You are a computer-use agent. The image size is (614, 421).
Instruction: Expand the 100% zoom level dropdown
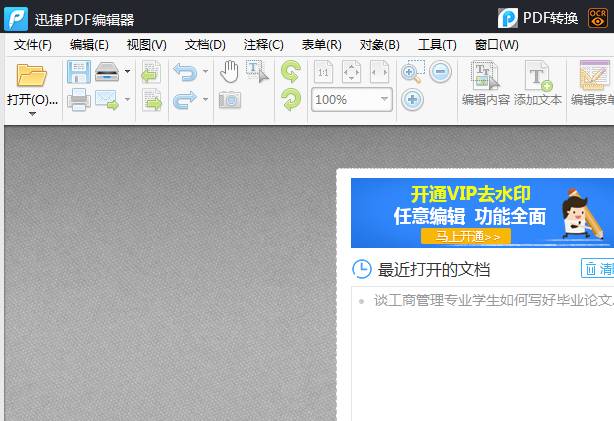coord(385,100)
